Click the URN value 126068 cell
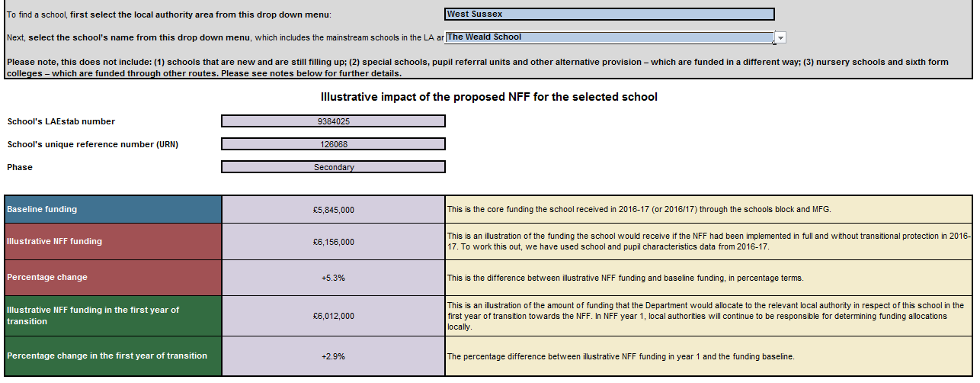This screenshot has width=980, height=383. click(x=333, y=144)
